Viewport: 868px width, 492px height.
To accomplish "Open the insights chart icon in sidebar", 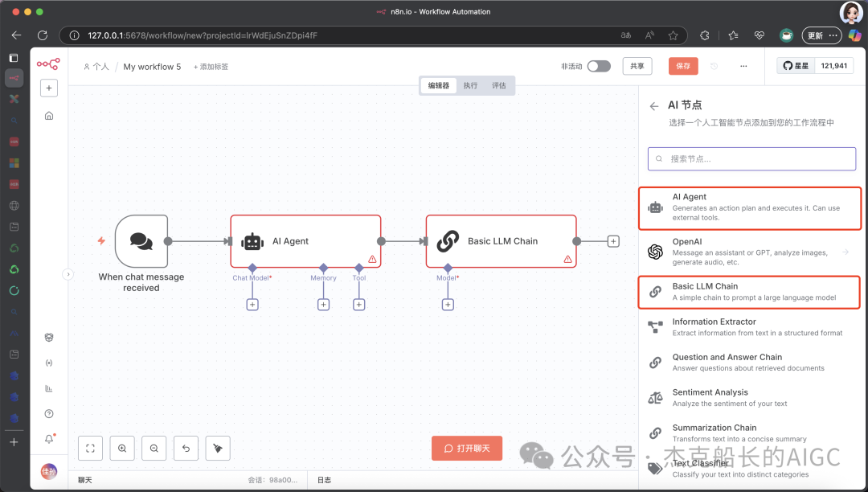I will 49,388.
